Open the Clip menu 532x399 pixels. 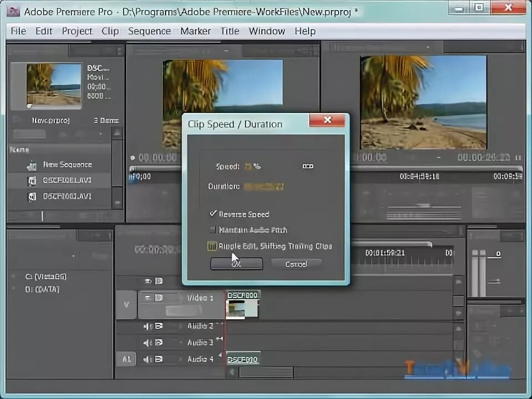[110, 31]
